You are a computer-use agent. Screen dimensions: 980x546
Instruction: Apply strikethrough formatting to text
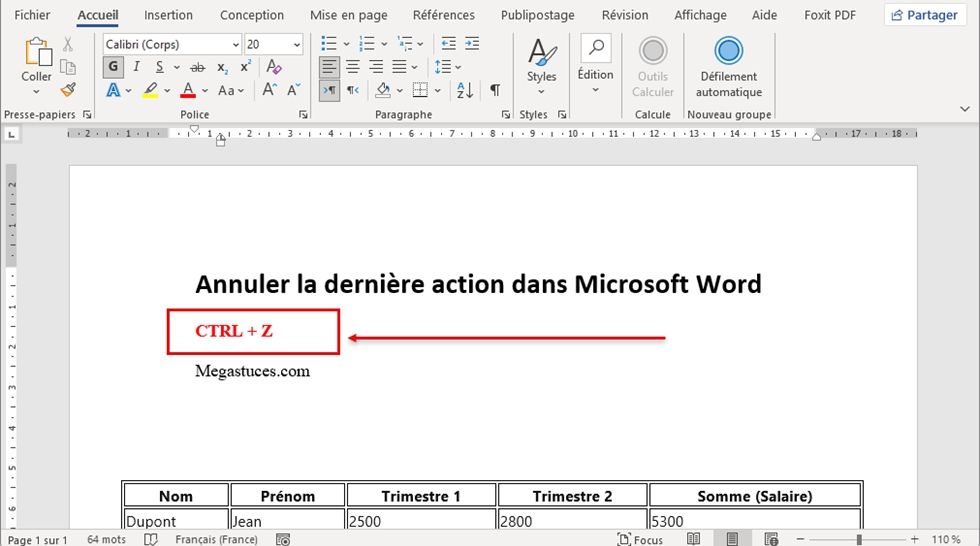pos(197,67)
